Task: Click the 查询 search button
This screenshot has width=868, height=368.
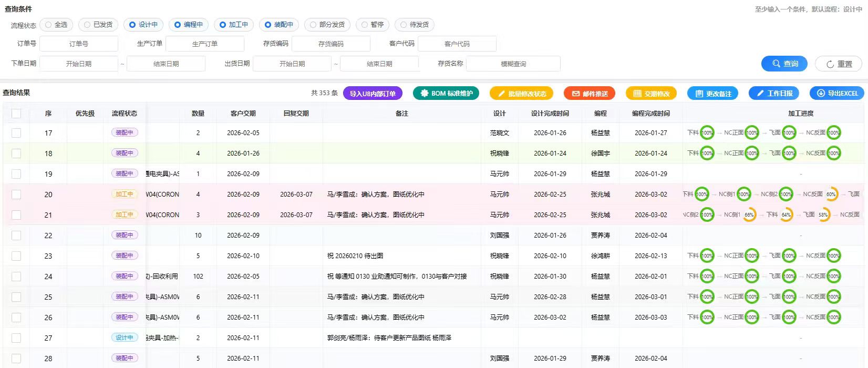Action: pos(784,64)
